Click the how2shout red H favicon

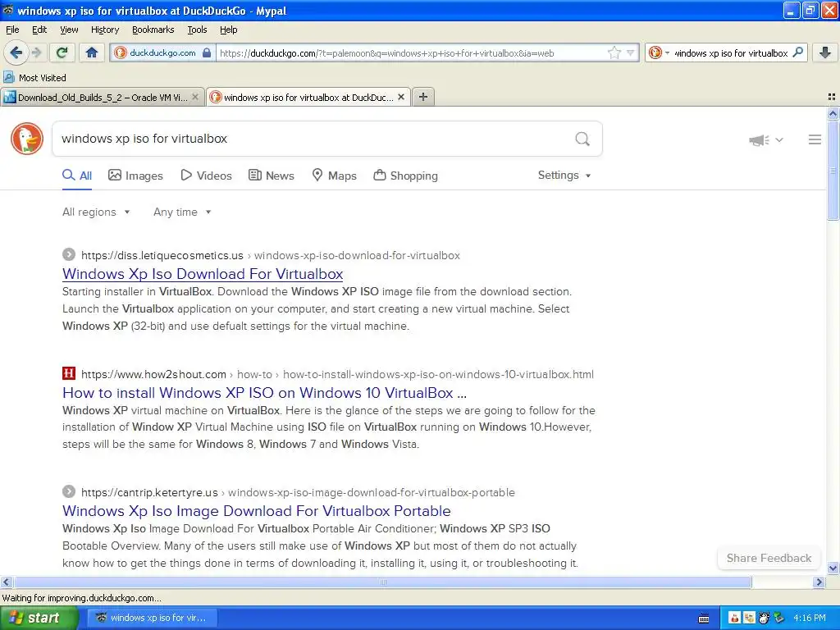[69, 373]
